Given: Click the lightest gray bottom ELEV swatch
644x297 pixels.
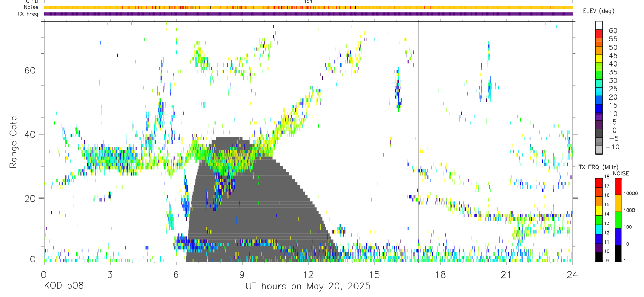Looking at the screenshot, I should [x=599, y=150].
